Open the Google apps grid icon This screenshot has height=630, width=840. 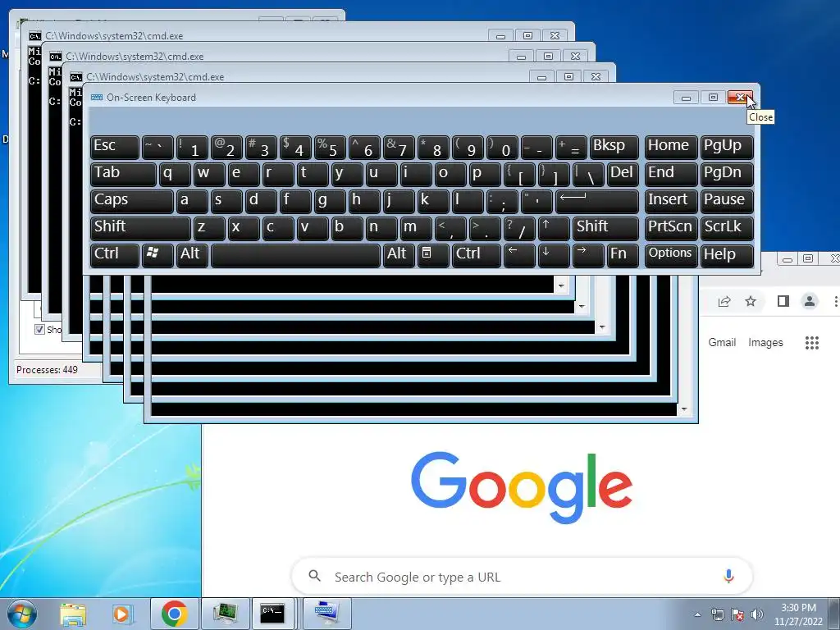point(812,343)
